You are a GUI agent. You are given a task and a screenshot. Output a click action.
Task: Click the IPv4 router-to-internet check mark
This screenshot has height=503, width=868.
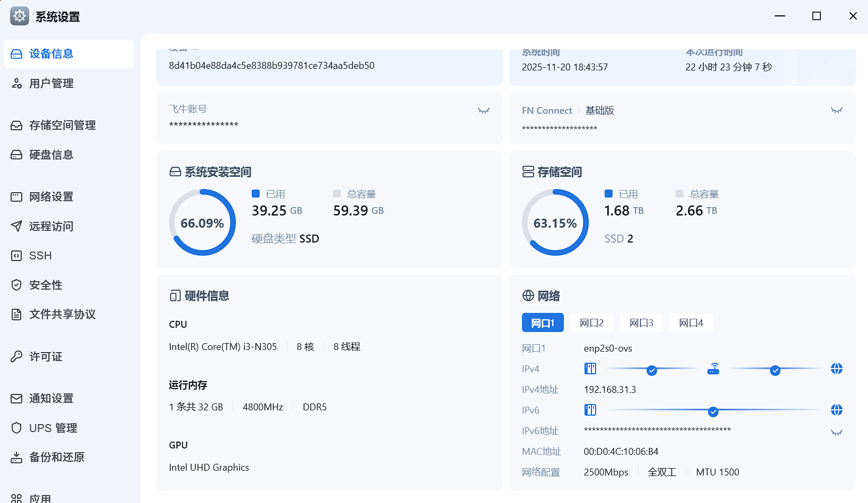(775, 371)
